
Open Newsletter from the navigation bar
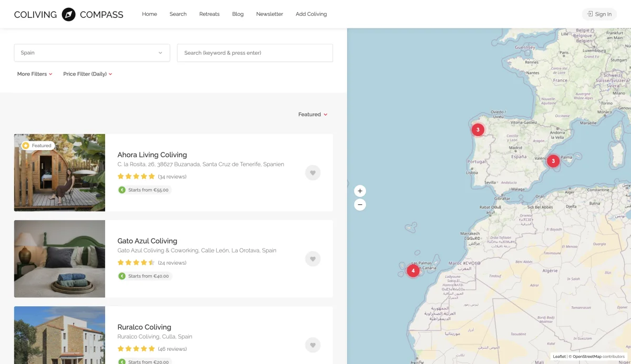pyautogui.click(x=270, y=14)
